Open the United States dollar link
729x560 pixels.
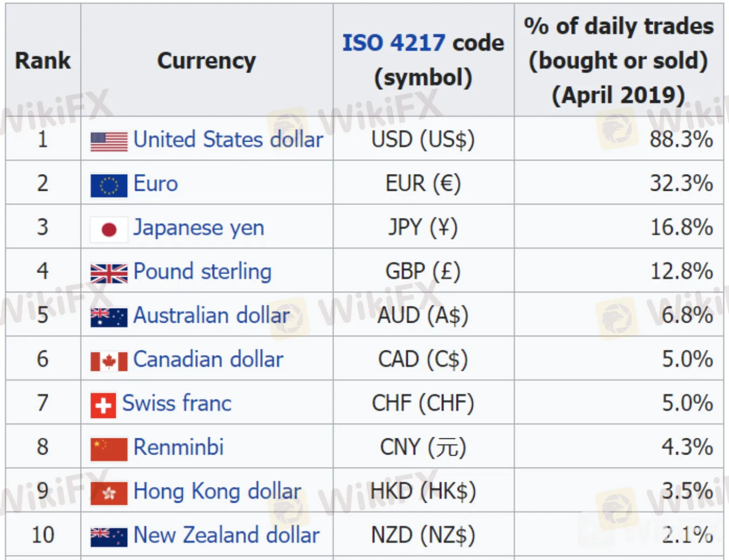pos(228,139)
